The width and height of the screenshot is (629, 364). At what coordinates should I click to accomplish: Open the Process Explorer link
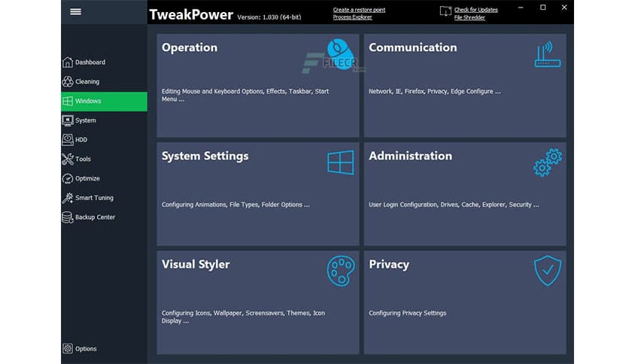(352, 17)
